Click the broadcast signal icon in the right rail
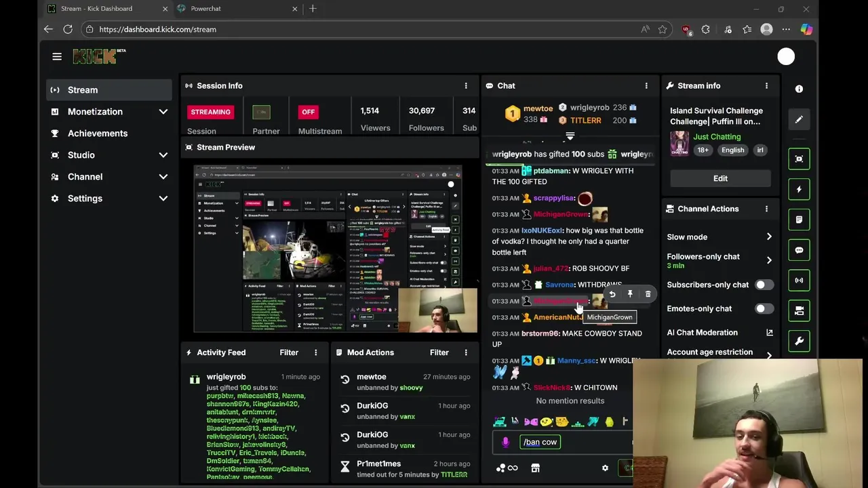Image resolution: width=868 pixels, height=488 pixels. [x=799, y=280]
